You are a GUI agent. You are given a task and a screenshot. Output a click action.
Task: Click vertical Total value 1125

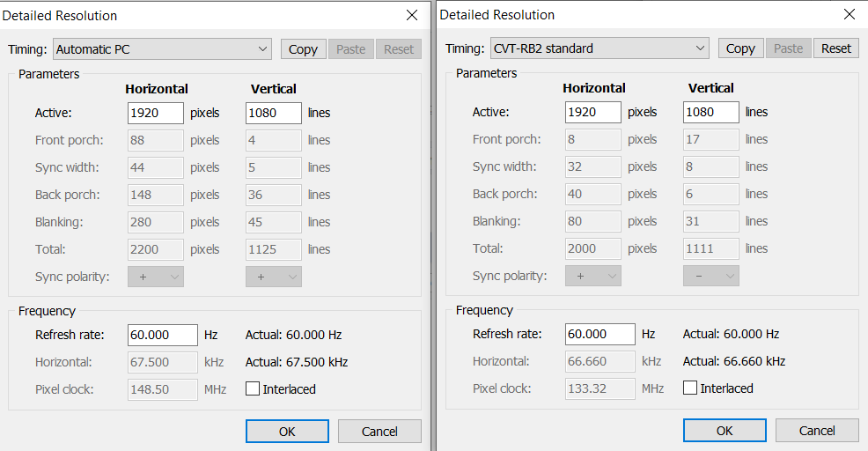pos(274,249)
